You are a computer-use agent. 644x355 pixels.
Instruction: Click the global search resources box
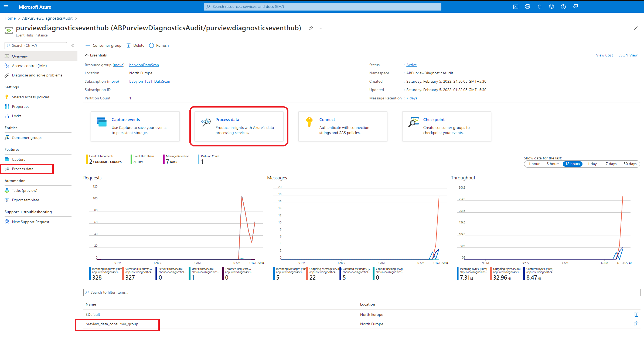click(x=322, y=7)
